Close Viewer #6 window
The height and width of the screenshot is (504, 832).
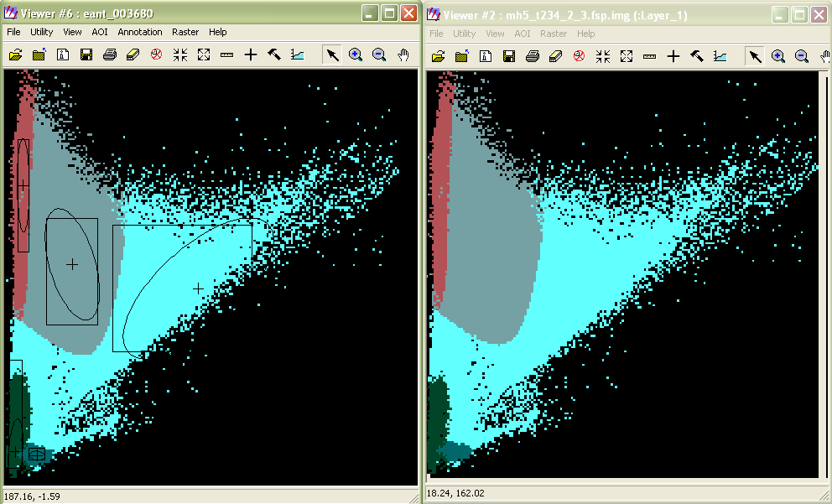408,13
